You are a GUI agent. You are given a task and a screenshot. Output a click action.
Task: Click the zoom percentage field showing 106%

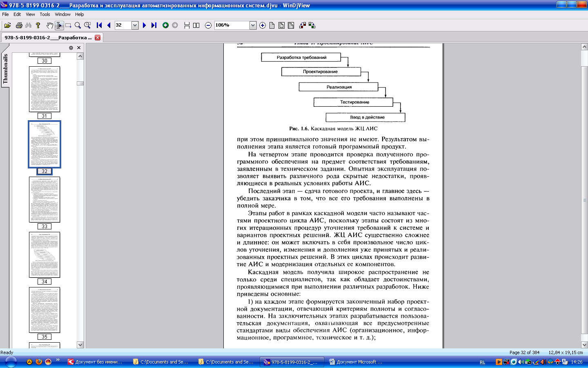232,25
